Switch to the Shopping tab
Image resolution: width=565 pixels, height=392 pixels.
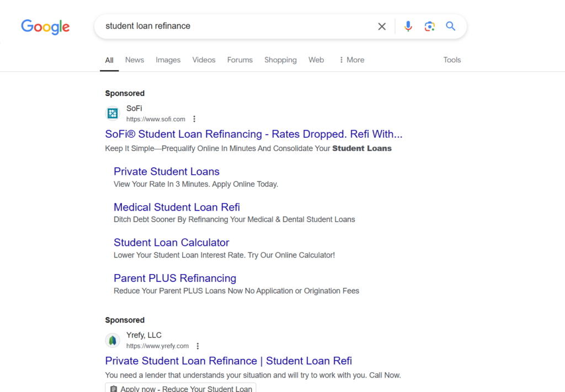tap(280, 60)
